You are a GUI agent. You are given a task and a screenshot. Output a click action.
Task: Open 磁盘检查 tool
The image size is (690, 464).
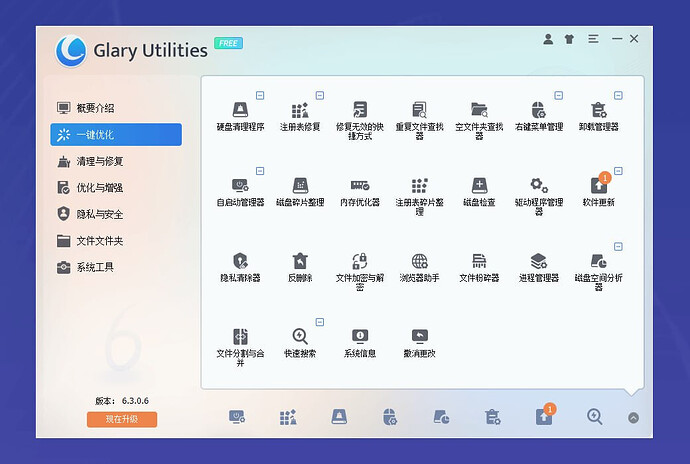click(x=479, y=192)
